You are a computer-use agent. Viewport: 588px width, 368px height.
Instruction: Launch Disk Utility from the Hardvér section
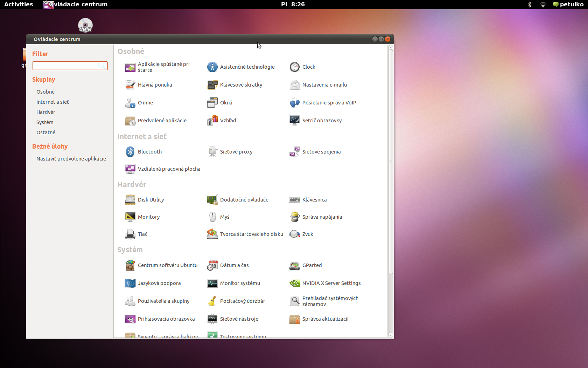[x=130, y=200]
